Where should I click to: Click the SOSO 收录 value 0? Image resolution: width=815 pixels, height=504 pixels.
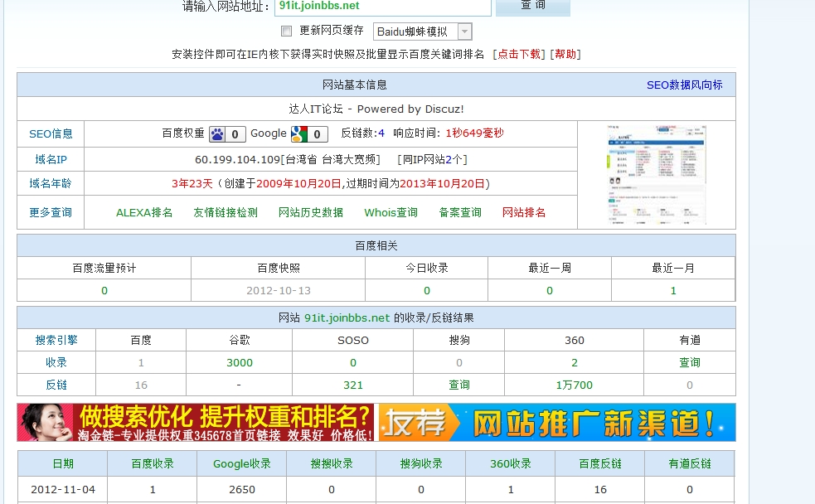click(x=353, y=363)
